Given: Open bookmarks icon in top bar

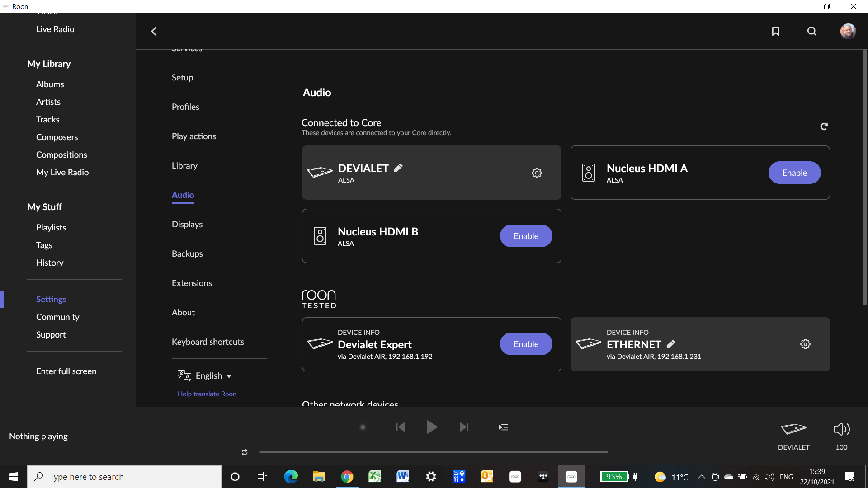Looking at the screenshot, I should pos(776,31).
